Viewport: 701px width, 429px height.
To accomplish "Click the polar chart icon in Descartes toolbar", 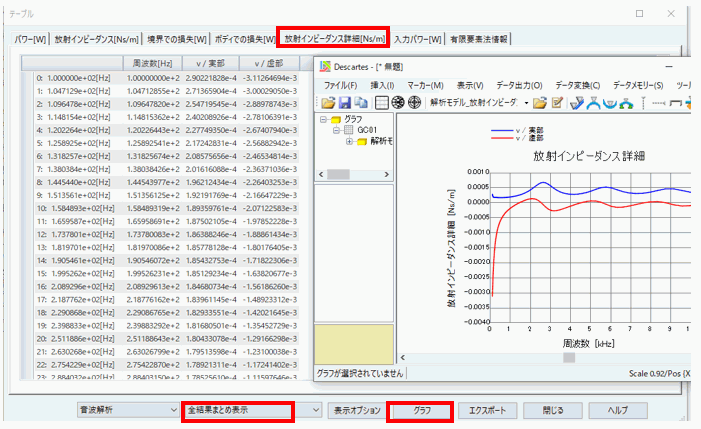I will (x=397, y=102).
